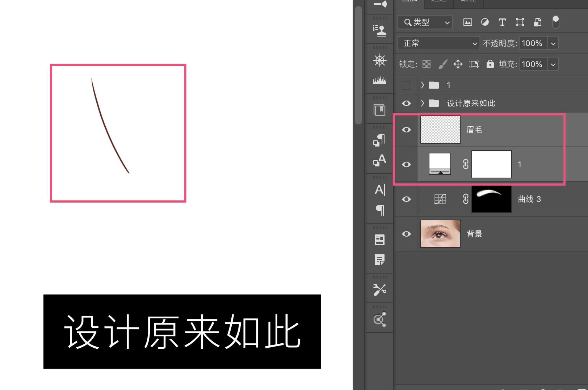Click the lock position icon

coord(458,64)
